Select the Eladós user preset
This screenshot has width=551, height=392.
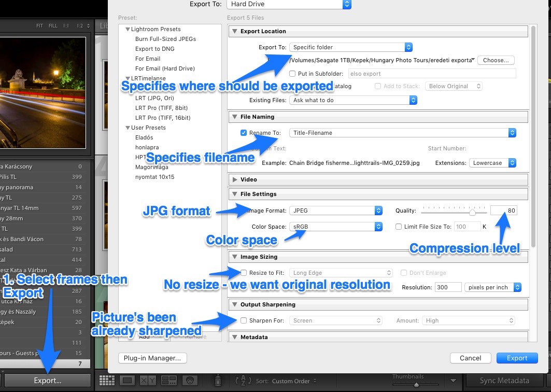point(144,137)
